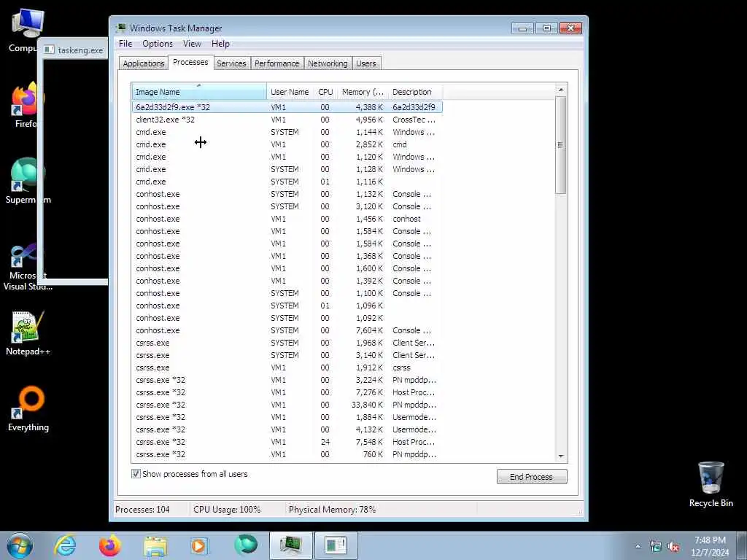Select conhost.exe using 7,604 K
Image resolution: width=747 pixels, height=560 pixels.
click(x=287, y=330)
